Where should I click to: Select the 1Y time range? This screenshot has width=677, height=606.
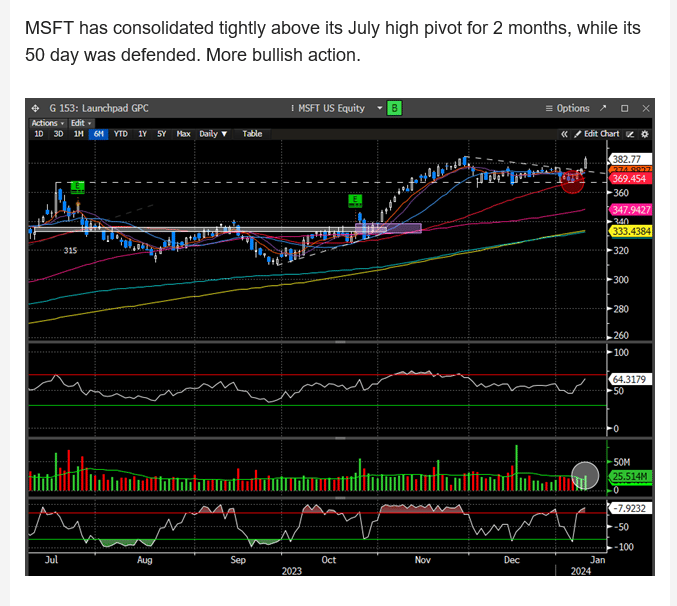tap(142, 134)
